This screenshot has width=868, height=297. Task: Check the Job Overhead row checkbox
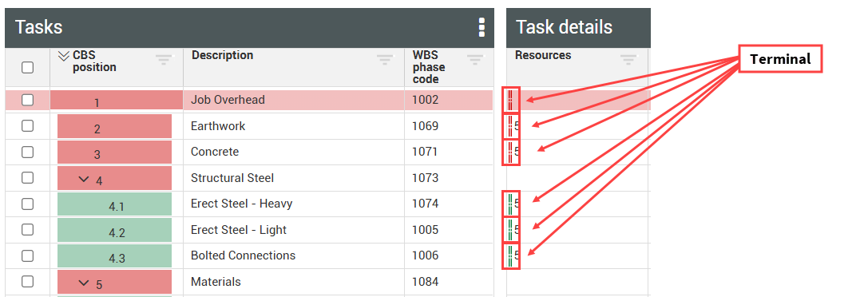tap(27, 100)
